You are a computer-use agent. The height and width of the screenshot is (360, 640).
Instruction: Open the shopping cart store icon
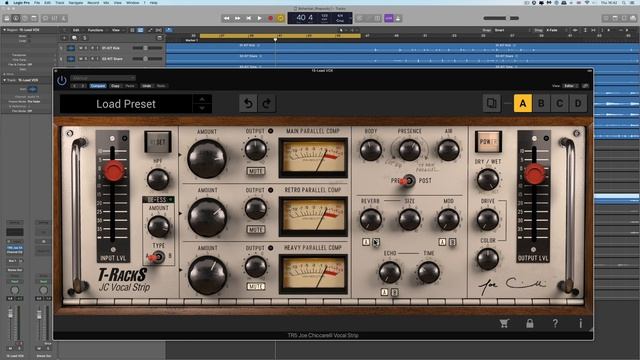coord(504,324)
